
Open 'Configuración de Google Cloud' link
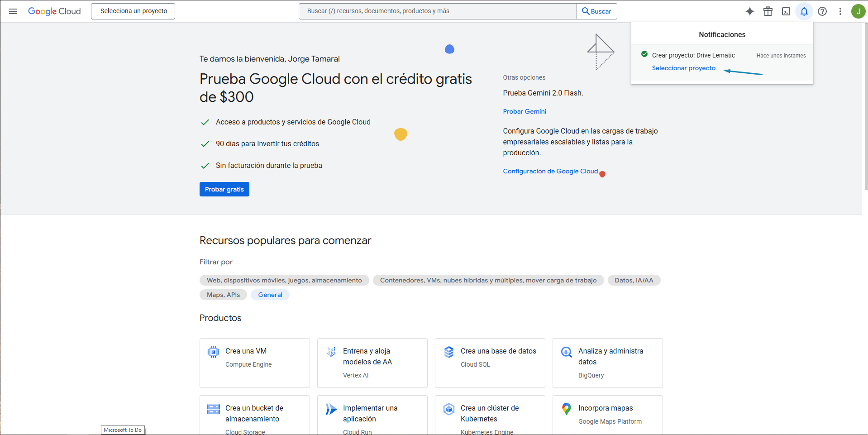[x=550, y=171]
